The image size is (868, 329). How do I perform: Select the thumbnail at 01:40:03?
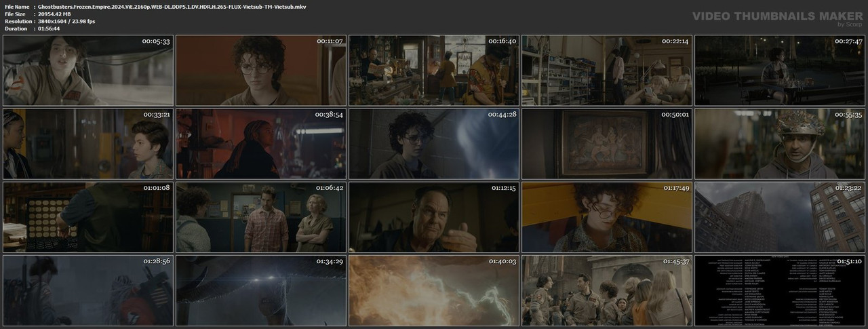pos(433,290)
